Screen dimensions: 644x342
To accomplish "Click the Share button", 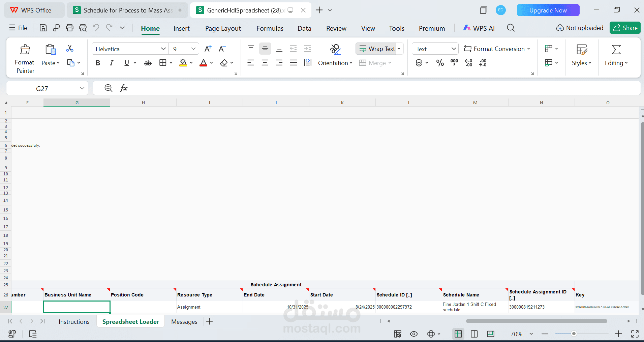I will pos(625,28).
